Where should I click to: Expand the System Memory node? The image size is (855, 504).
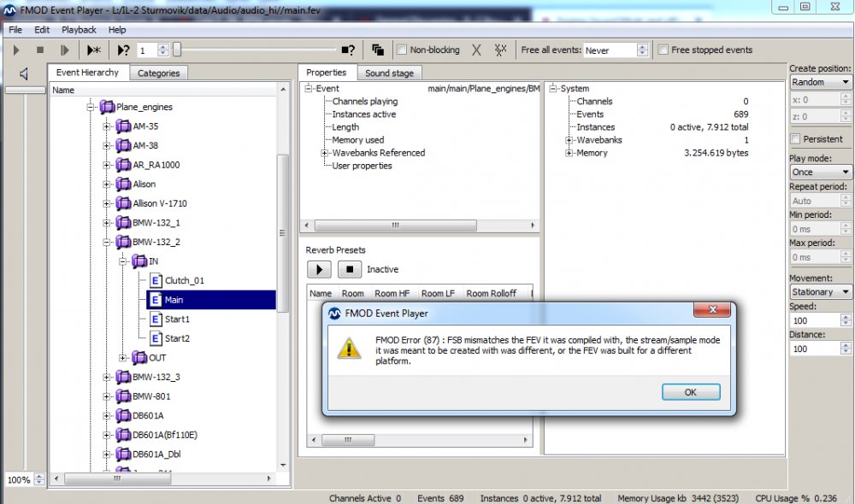coord(569,153)
